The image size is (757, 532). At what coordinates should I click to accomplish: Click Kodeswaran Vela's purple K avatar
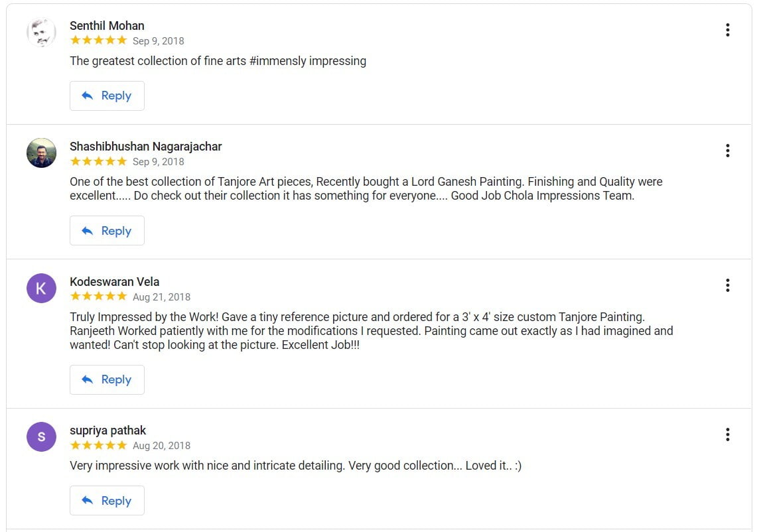click(x=41, y=288)
